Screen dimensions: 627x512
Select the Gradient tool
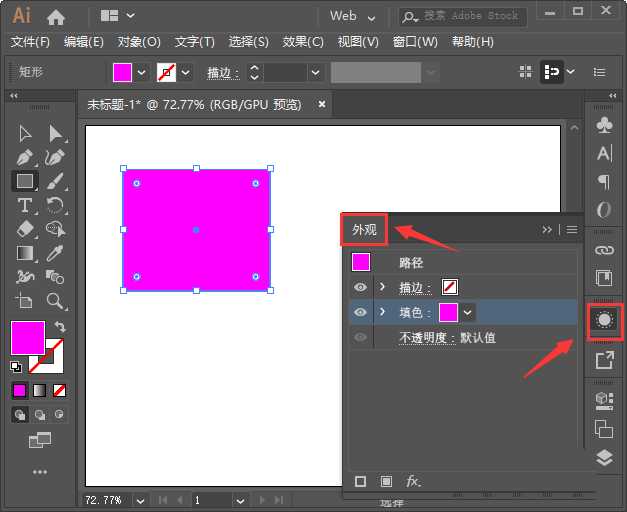pyautogui.click(x=25, y=253)
